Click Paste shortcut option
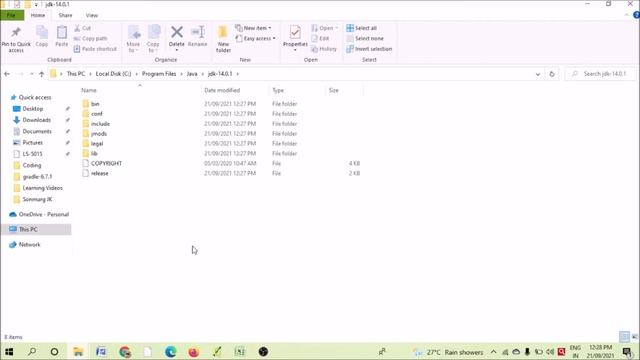640x360 pixels. (x=95, y=49)
